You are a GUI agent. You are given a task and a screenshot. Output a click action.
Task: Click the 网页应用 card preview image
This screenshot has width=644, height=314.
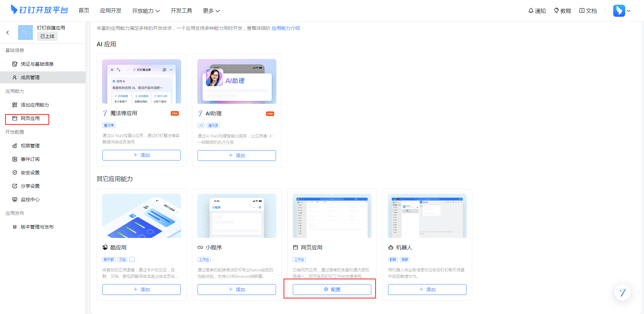point(332,216)
